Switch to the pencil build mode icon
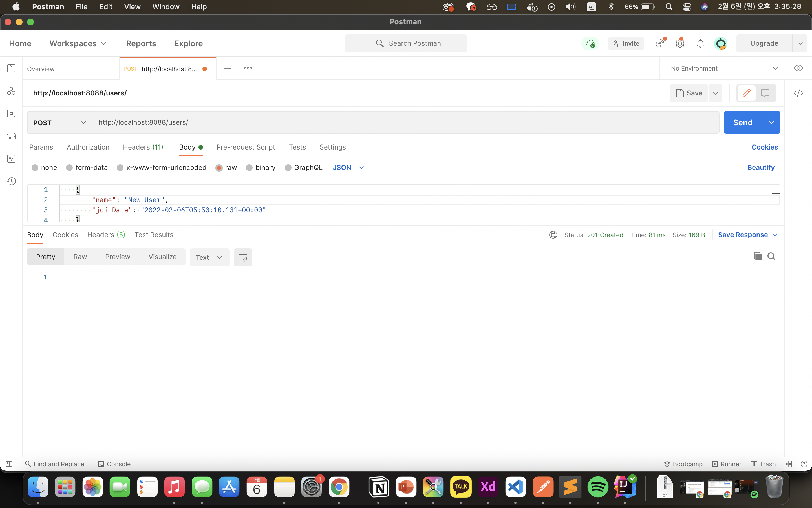 point(746,93)
